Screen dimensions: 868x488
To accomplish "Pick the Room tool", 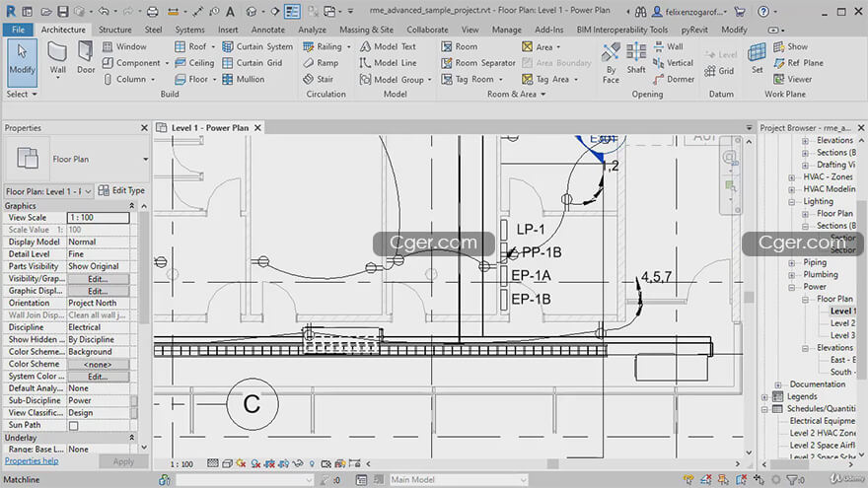I will tap(460, 46).
